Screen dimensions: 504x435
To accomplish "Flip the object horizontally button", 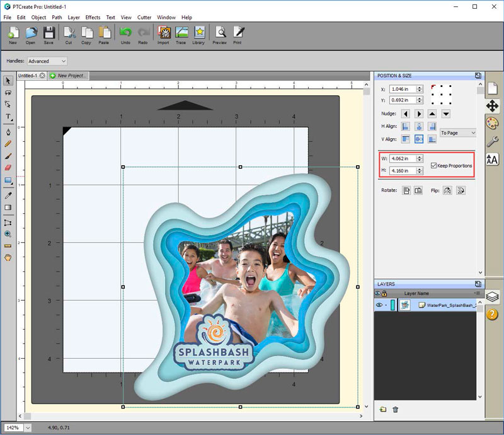I will [447, 190].
